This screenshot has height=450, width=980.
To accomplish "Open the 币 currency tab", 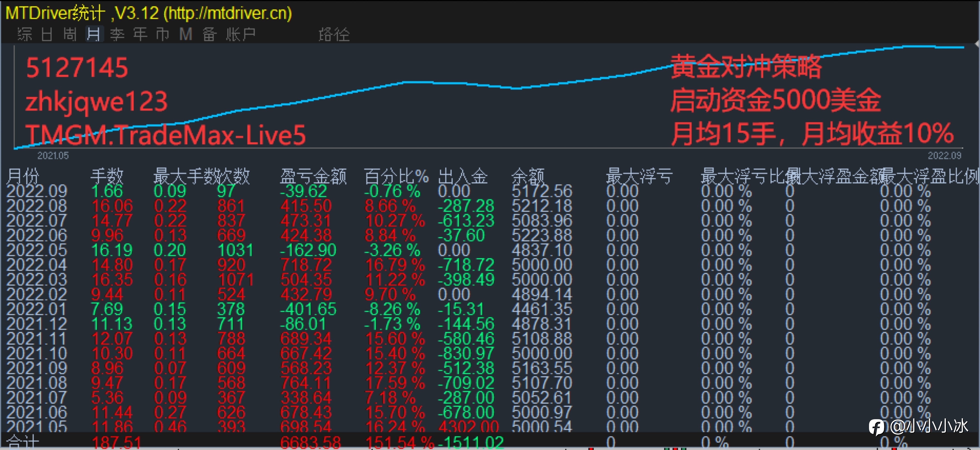I will pos(163,34).
